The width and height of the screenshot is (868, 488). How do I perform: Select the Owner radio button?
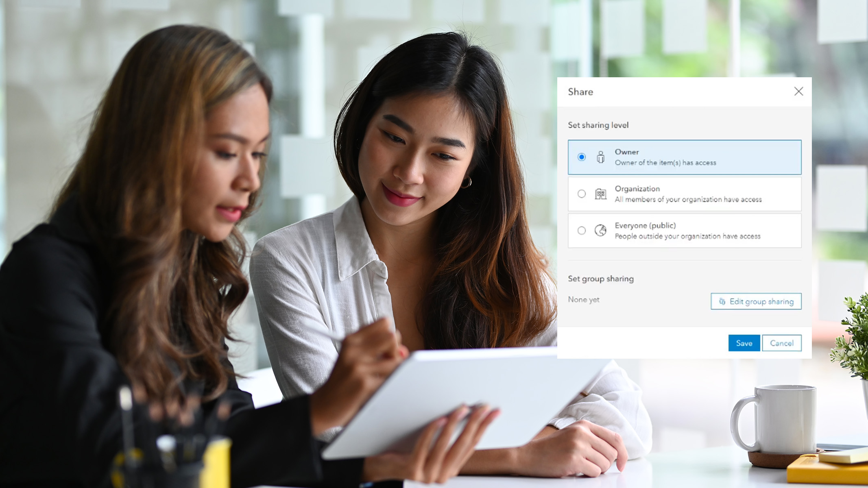pos(582,157)
